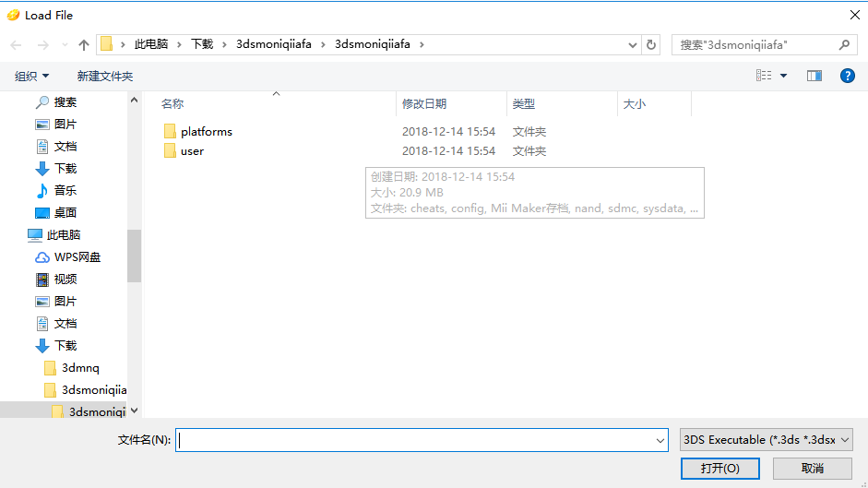Click the help question mark icon
Image resolution: width=868 pixels, height=488 pixels.
pyautogui.click(x=847, y=76)
